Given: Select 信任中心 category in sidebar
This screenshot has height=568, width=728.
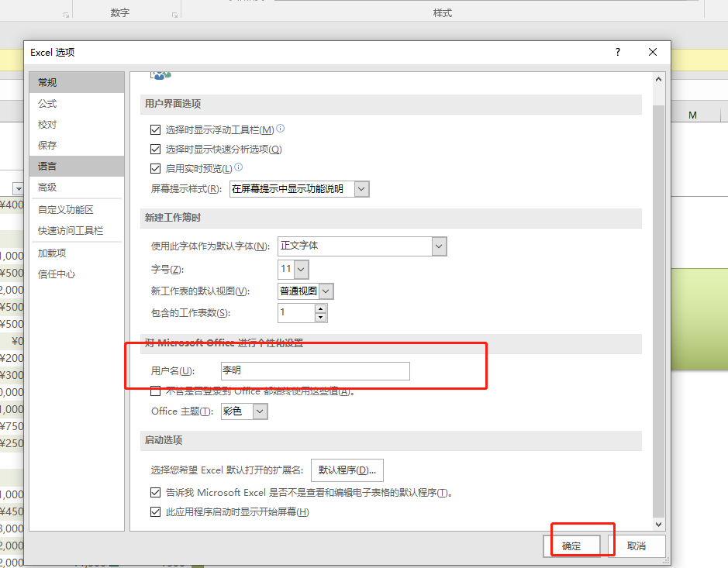Looking at the screenshot, I should pyautogui.click(x=77, y=274).
